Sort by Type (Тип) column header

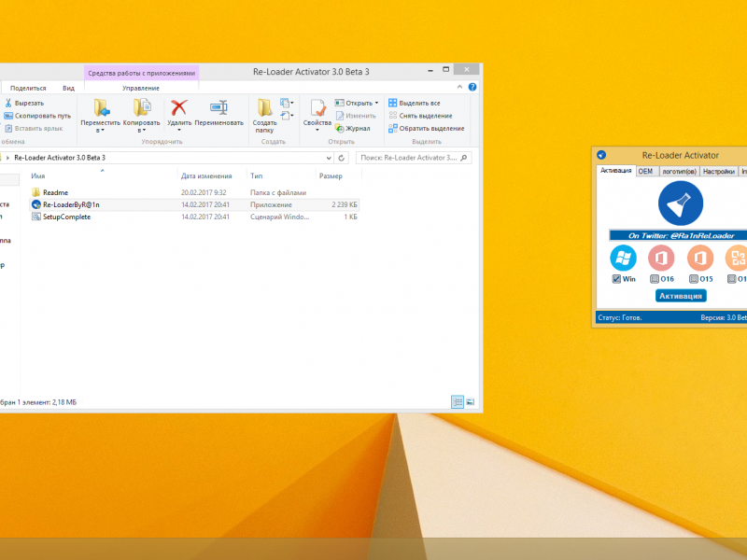point(256,176)
